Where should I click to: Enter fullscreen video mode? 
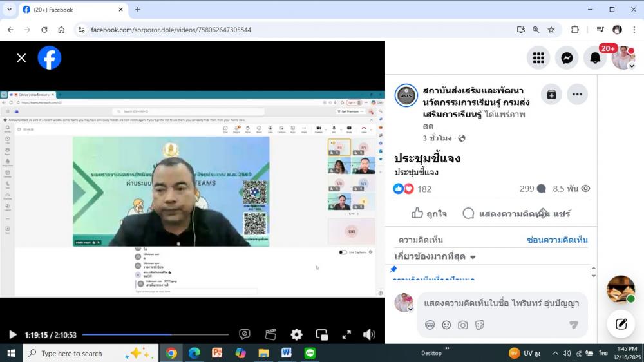click(346, 334)
